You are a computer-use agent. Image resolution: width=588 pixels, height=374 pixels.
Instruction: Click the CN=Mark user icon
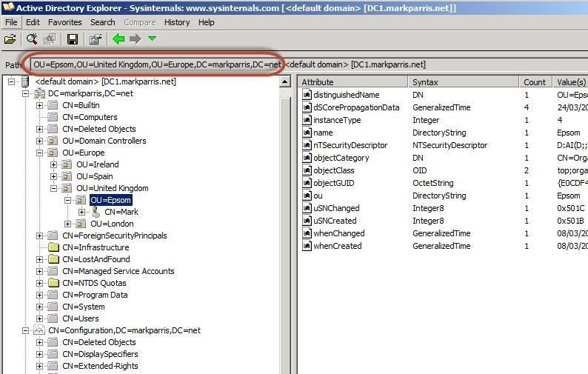tap(95, 212)
